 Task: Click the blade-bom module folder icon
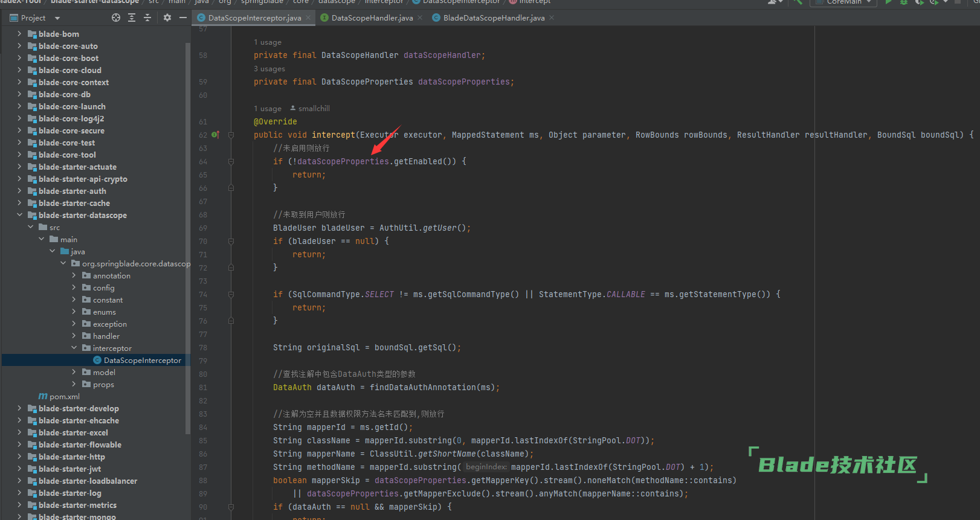point(32,34)
